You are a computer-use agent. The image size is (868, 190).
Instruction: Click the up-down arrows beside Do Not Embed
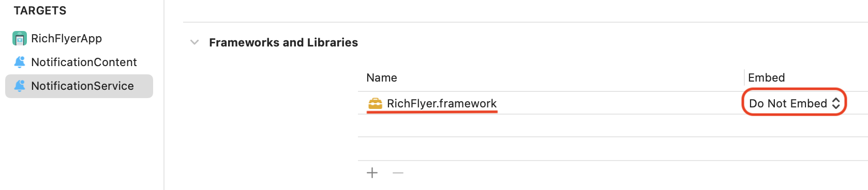click(x=836, y=103)
